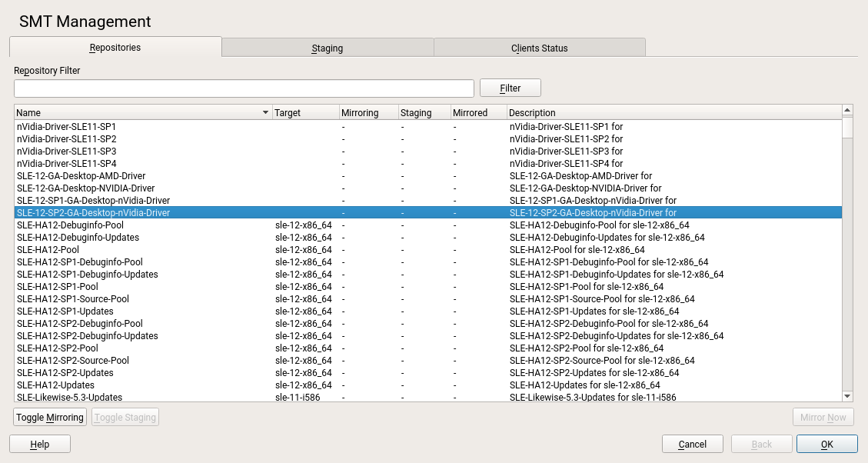The height and width of the screenshot is (463, 868).
Task: Click Toggle Mirroring button
Action: (50, 418)
